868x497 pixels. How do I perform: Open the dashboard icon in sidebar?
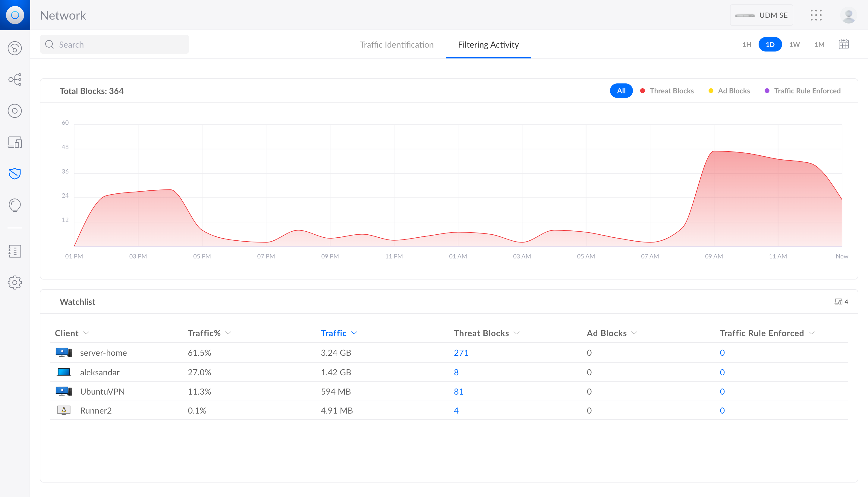pos(15,48)
